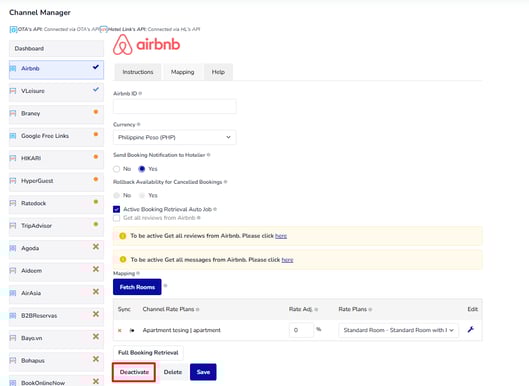Click the orange status dot on HIKARI
The width and height of the screenshot is (529, 386).
(96, 157)
